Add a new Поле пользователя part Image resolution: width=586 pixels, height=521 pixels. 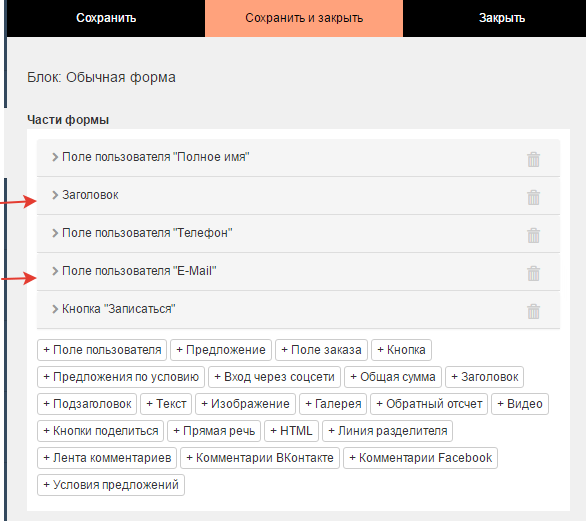[102, 350]
